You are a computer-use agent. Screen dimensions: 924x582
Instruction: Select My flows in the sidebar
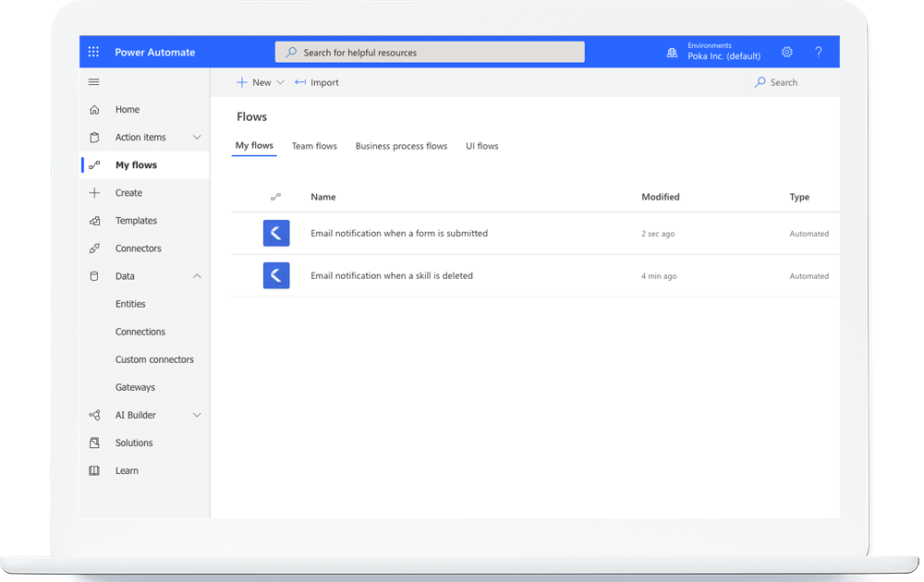(145, 165)
